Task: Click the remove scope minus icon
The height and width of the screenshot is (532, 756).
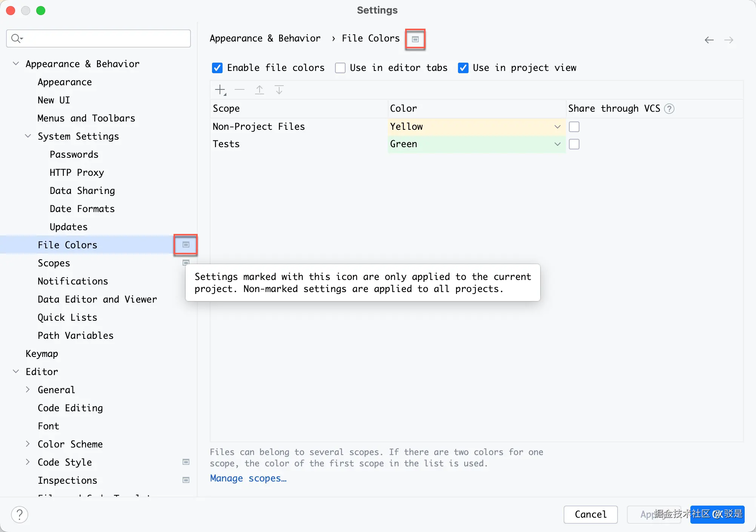Action: 240,90
